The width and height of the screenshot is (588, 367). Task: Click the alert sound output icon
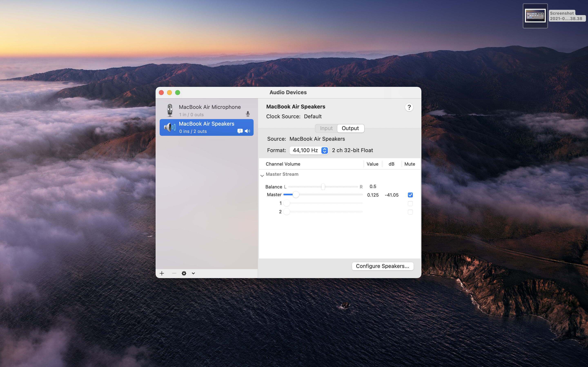click(x=240, y=131)
